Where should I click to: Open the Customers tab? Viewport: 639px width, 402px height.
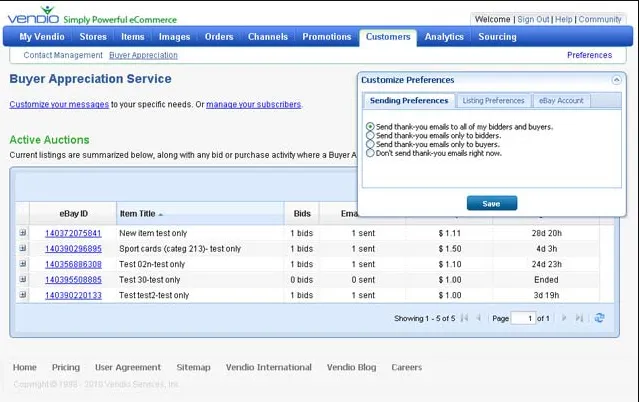pos(388,37)
